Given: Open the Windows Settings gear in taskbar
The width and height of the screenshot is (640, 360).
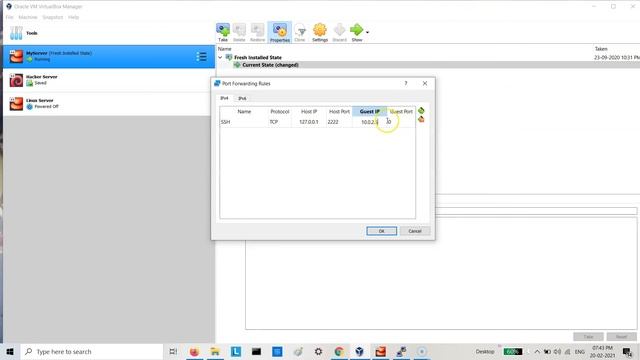Looking at the screenshot, I should 318,351.
